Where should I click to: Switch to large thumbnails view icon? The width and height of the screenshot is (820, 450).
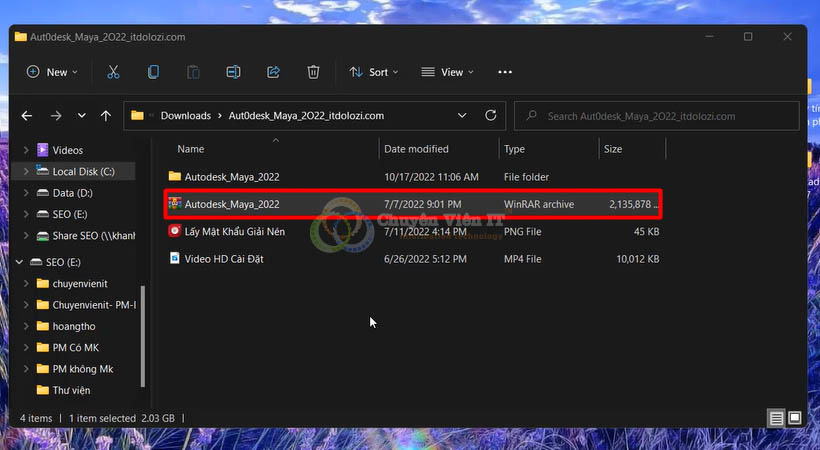pos(795,417)
